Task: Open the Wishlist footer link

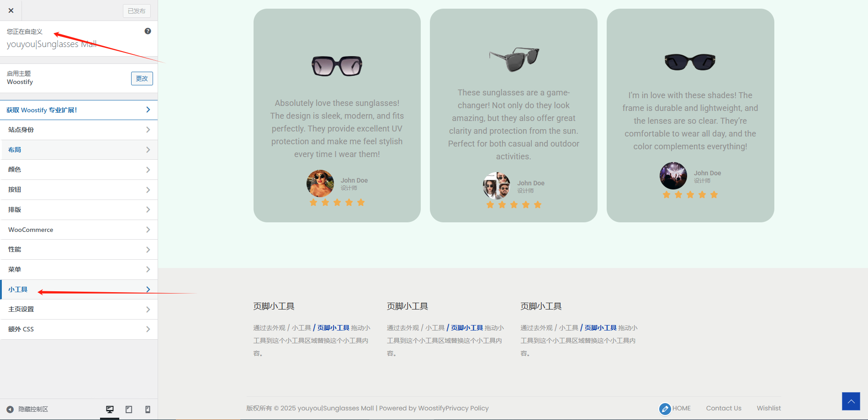Action: click(x=768, y=408)
